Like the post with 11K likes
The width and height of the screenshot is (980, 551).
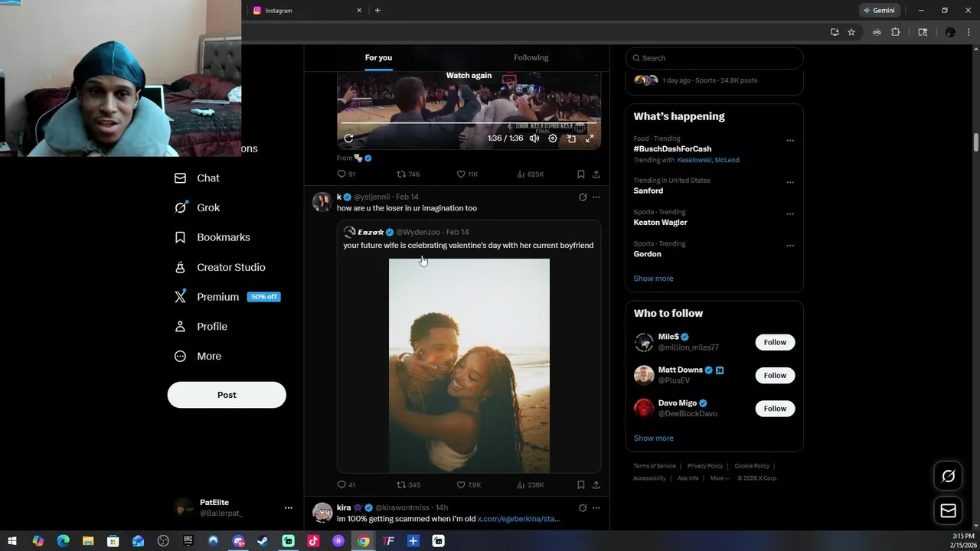point(467,174)
